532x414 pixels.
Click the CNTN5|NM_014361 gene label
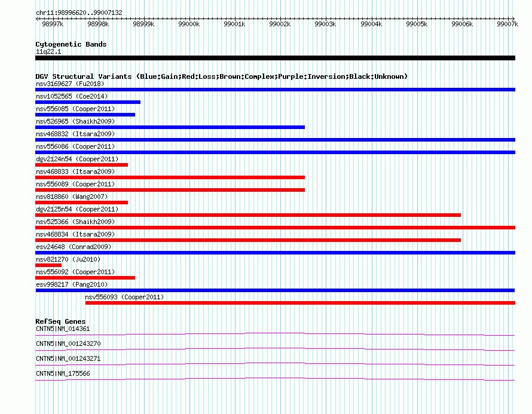pyautogui.click(x=63, y=329)
